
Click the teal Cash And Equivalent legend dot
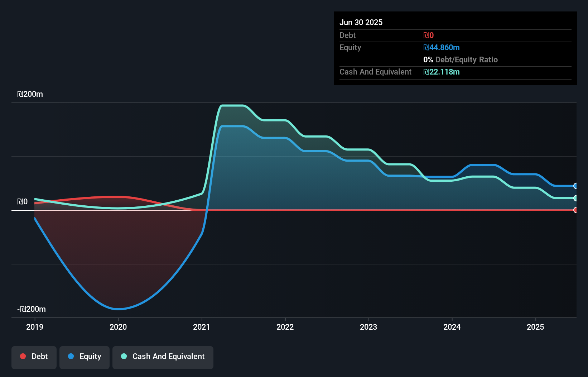coord(124,356)
